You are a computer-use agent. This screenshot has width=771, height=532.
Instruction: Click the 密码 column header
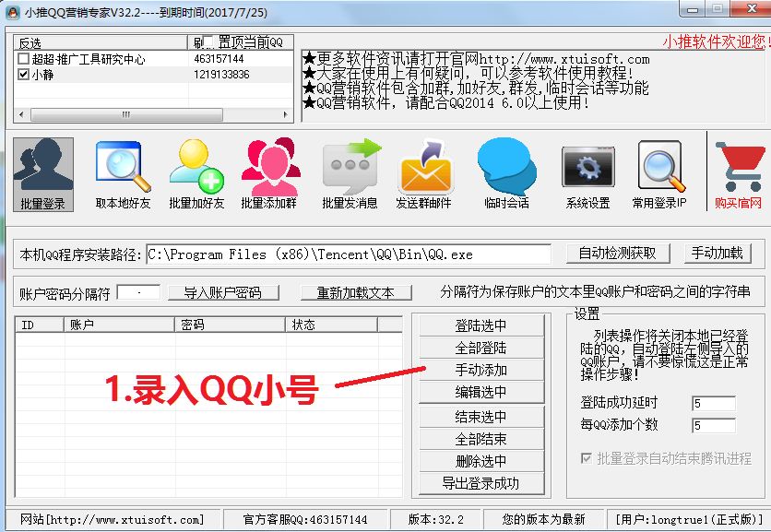coord(231,325)
